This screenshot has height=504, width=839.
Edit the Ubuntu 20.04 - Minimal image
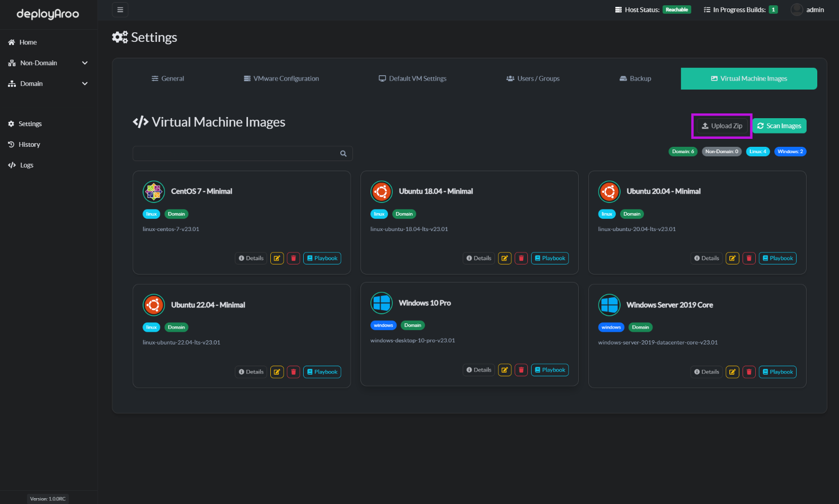coord(732,258)
